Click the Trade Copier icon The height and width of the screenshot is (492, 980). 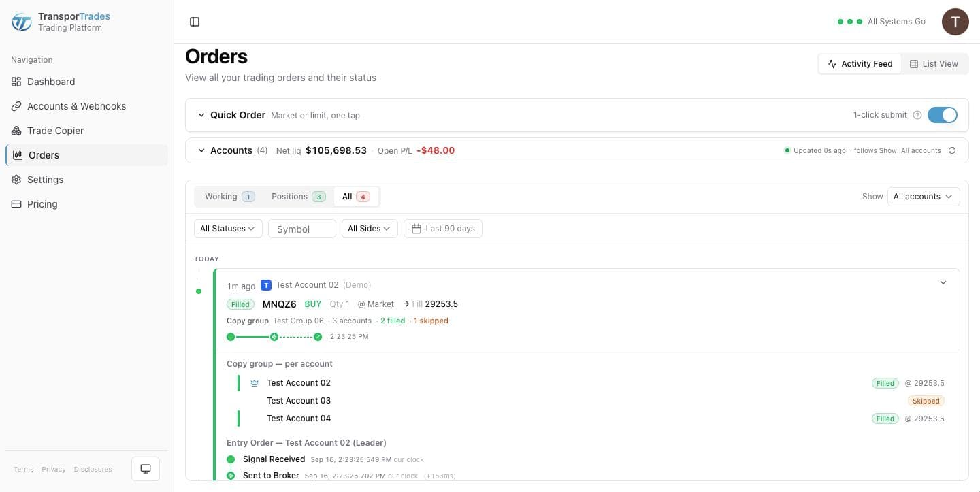coord(16,131)
